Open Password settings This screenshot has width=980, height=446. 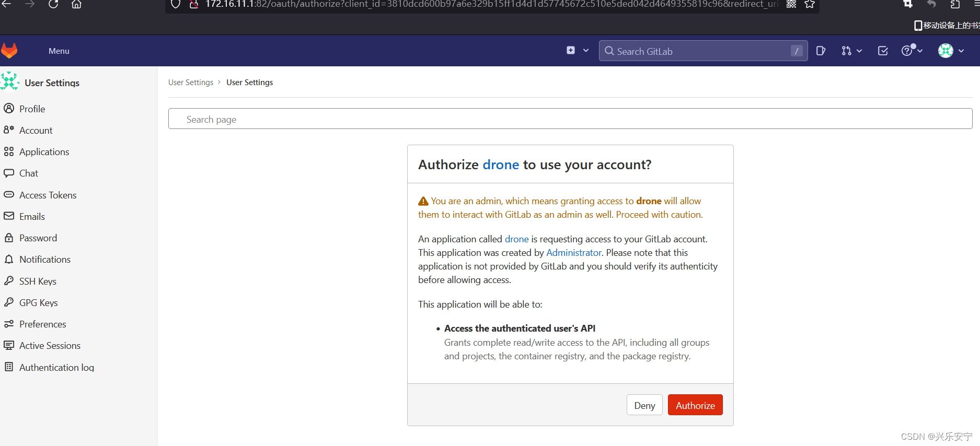click(38, 238)
